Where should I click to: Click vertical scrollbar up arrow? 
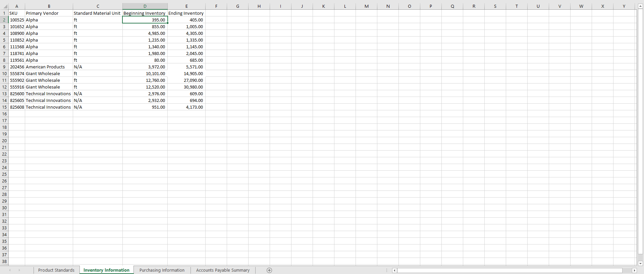[x=640, y=6]
